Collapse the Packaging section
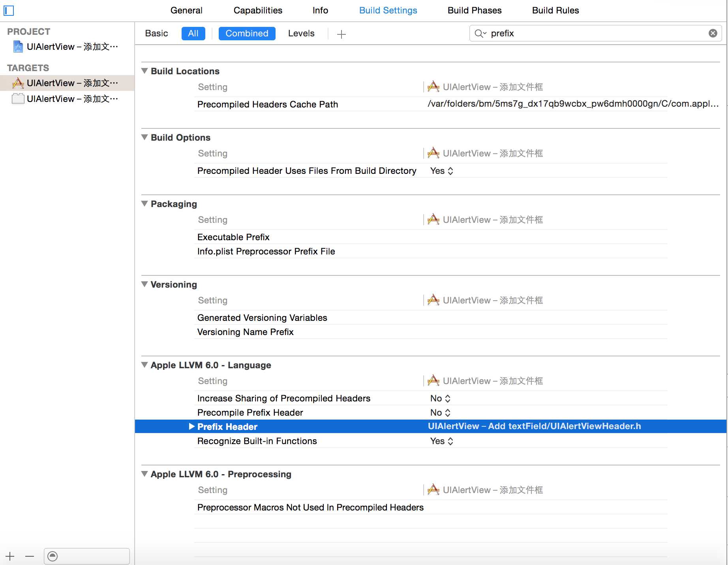Viewport: 728px width, 565px height. (144, 203)
